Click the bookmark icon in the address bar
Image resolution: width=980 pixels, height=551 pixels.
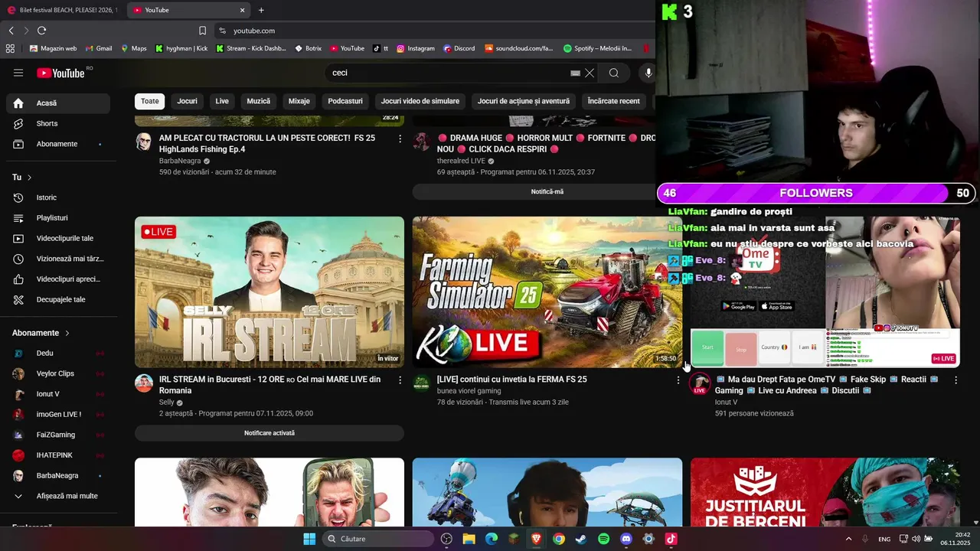(x=202, y=31)
